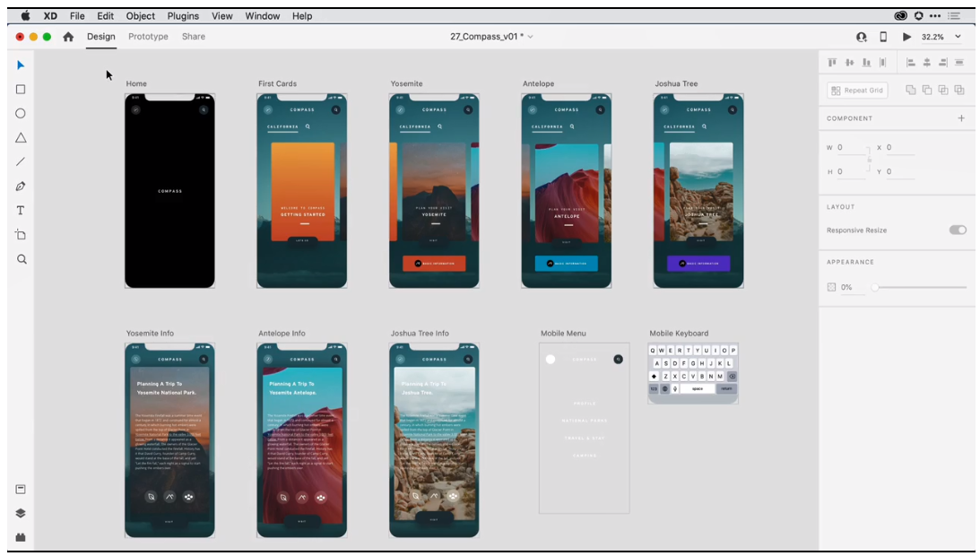Open the View menu

click(x=221, y=16)
